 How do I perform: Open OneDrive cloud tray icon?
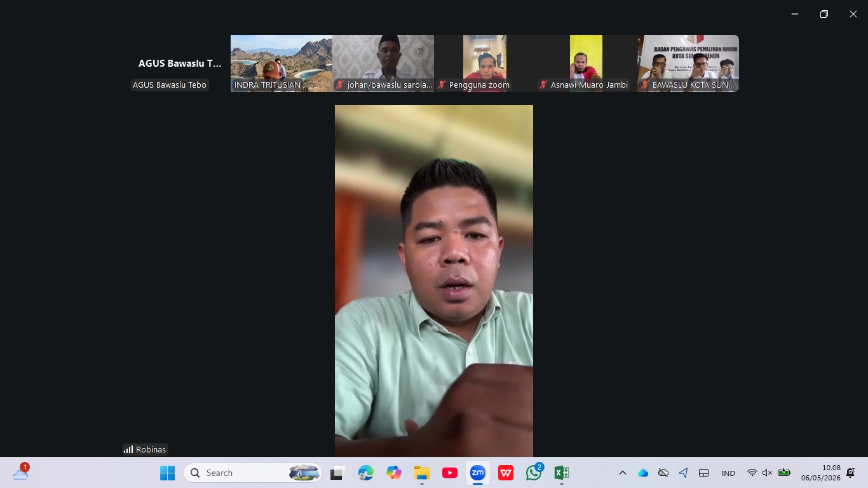pyautogui.click(x=643, y=473)
